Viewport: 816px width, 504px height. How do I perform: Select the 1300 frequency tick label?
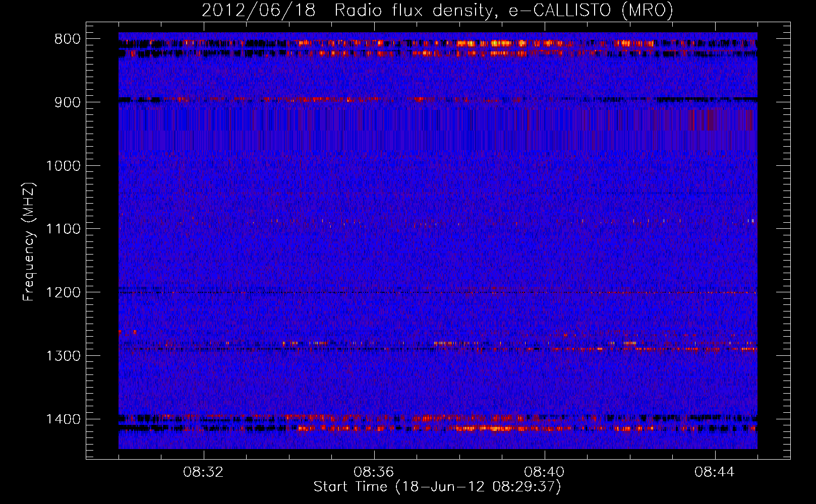[64, 356]
